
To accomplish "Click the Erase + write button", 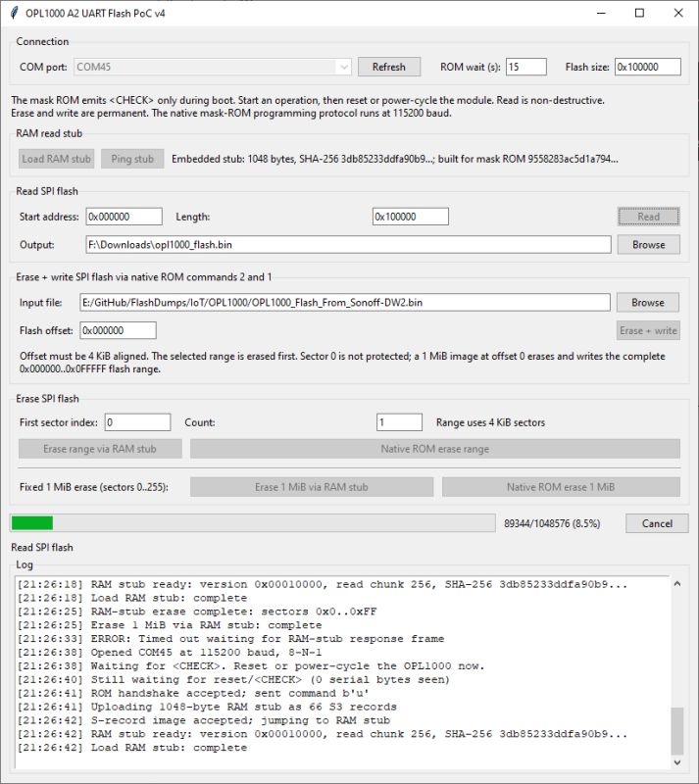I will [648, 330].
